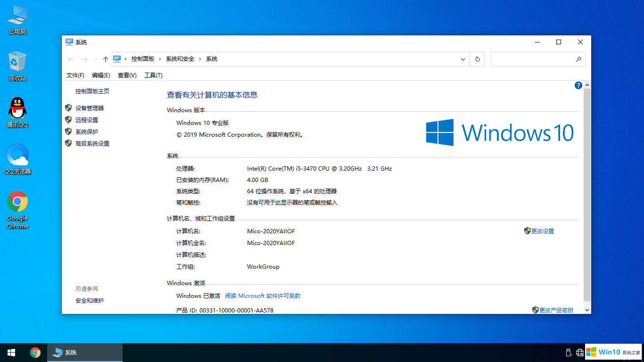Click the shield icon beside 远程设置

pyautogui.click(x=68, y=120)
